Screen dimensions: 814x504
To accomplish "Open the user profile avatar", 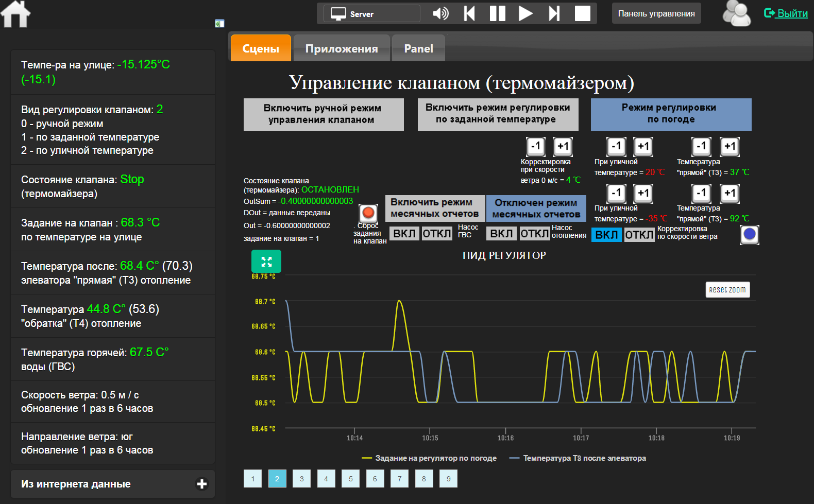I will tap(737, 13).
